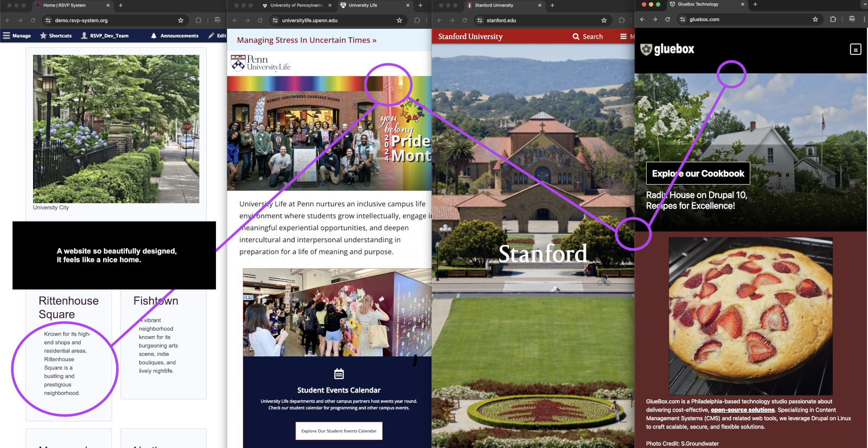Open a new tab in the RSVP System window
868x448 pixels.
tap(120, 5)
